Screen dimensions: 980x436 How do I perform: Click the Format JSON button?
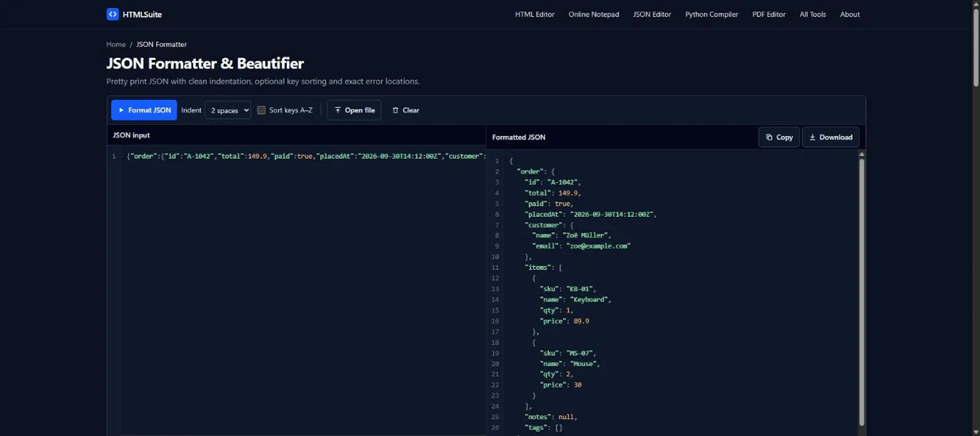144,110
